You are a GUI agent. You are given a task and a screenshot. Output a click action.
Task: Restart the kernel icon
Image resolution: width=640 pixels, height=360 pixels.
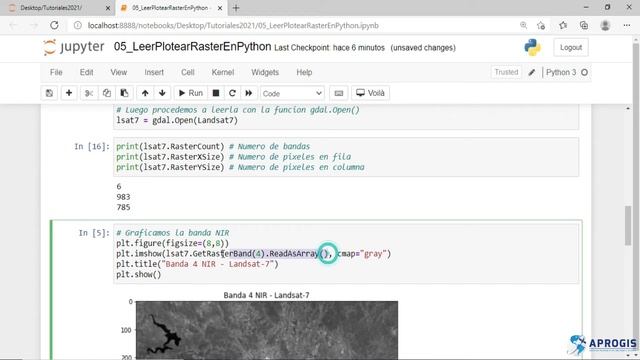pos(232,93)
